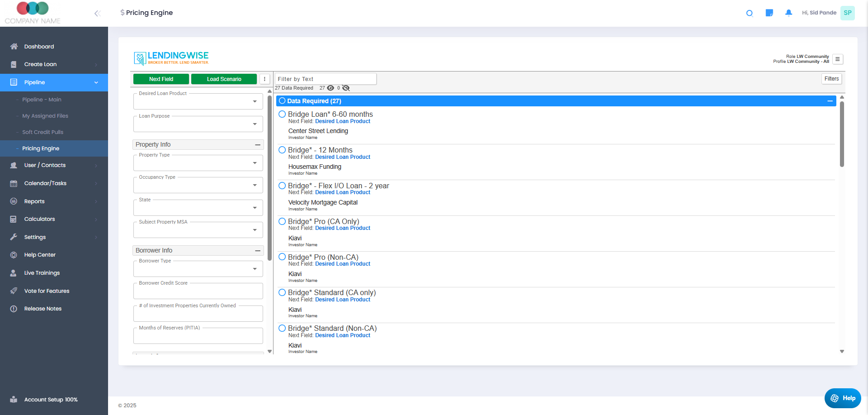Click the Filters button
The width and height of the screenshot is (868, 415).
(x=831, y=79)
